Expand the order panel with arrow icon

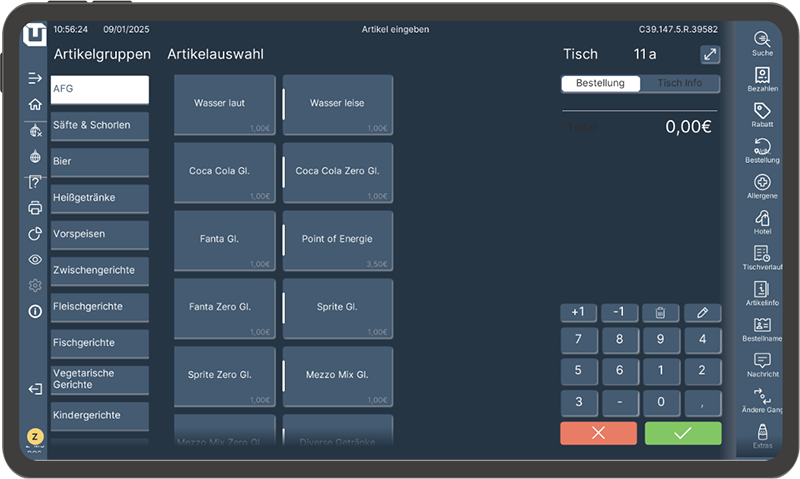(709, 55)
